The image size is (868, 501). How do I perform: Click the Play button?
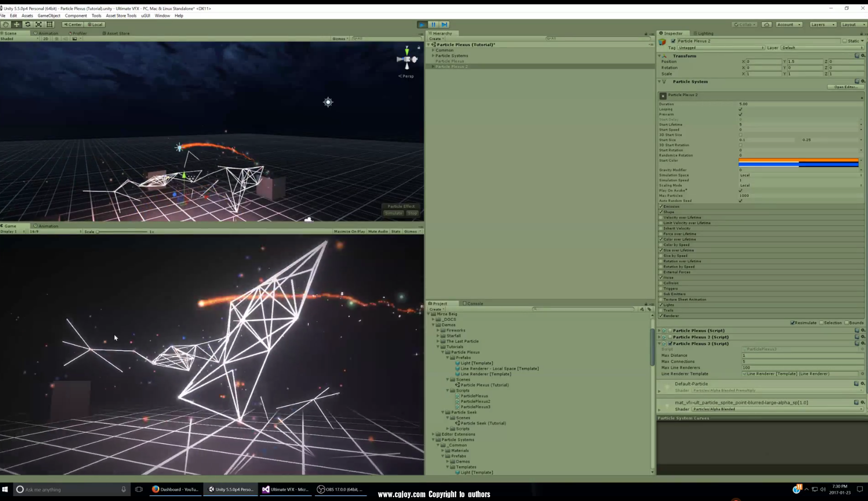[x=422, y=24]
